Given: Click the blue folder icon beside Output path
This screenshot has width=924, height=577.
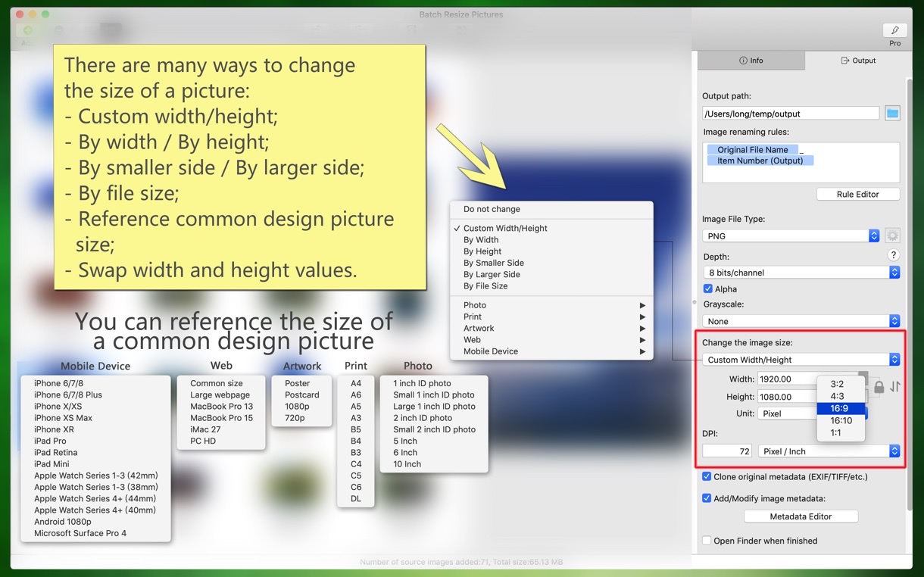Looking at the screenshot, I should pyautogui.click(x=893, y=114).
